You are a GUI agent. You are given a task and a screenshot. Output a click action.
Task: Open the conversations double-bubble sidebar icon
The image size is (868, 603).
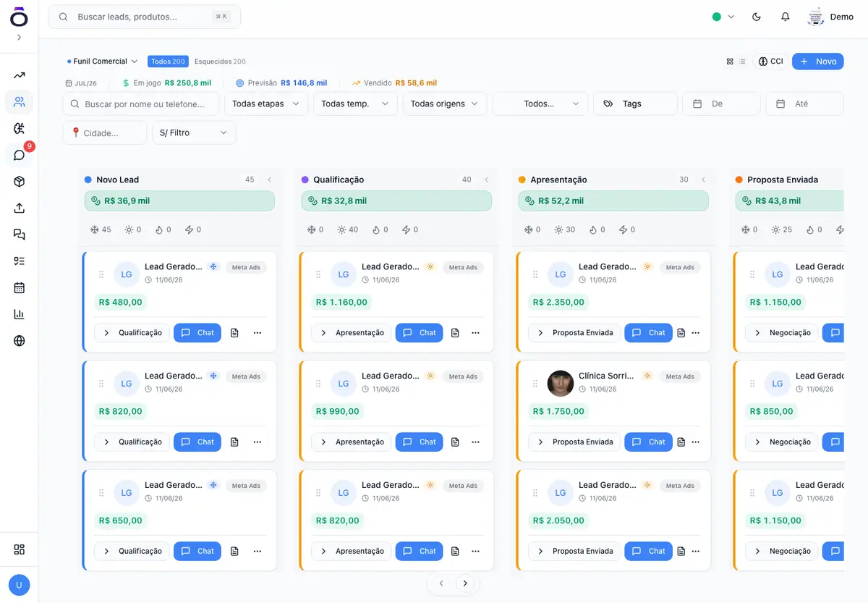pos(19,235)
